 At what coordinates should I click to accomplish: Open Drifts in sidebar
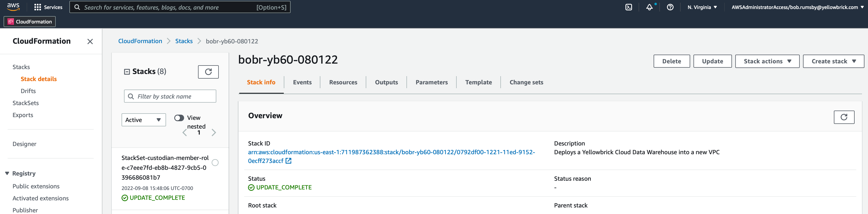(x=28, y=91)
